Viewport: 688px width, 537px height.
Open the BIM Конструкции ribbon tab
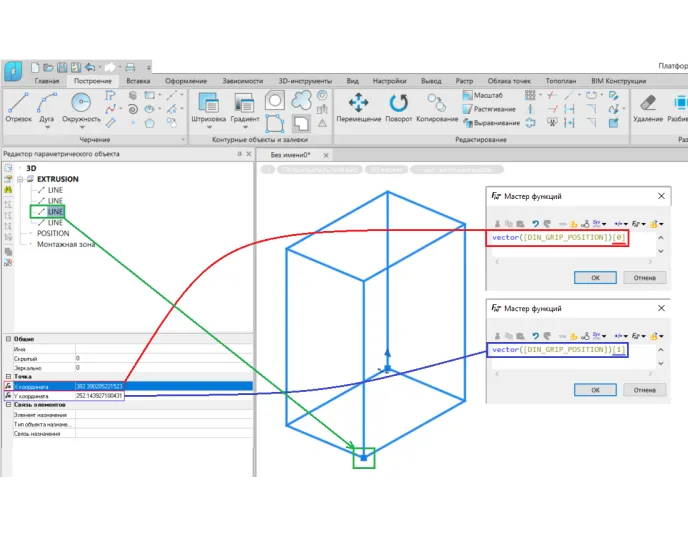619,81
